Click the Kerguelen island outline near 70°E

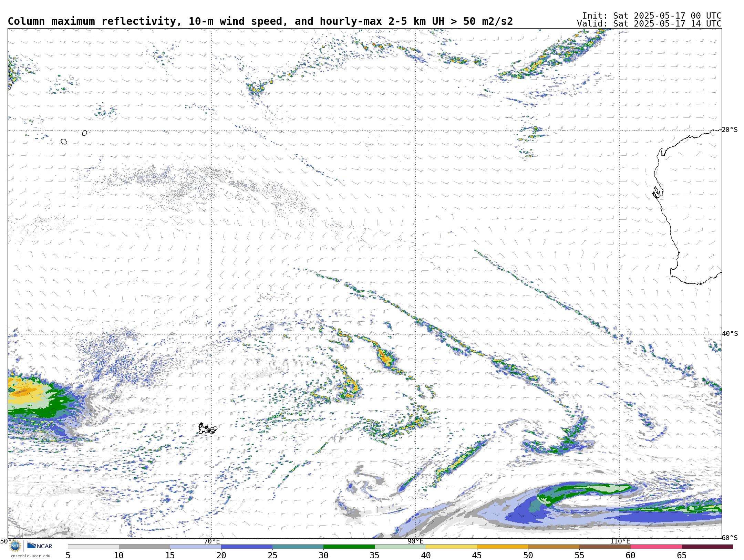click(x=207, y=428)
